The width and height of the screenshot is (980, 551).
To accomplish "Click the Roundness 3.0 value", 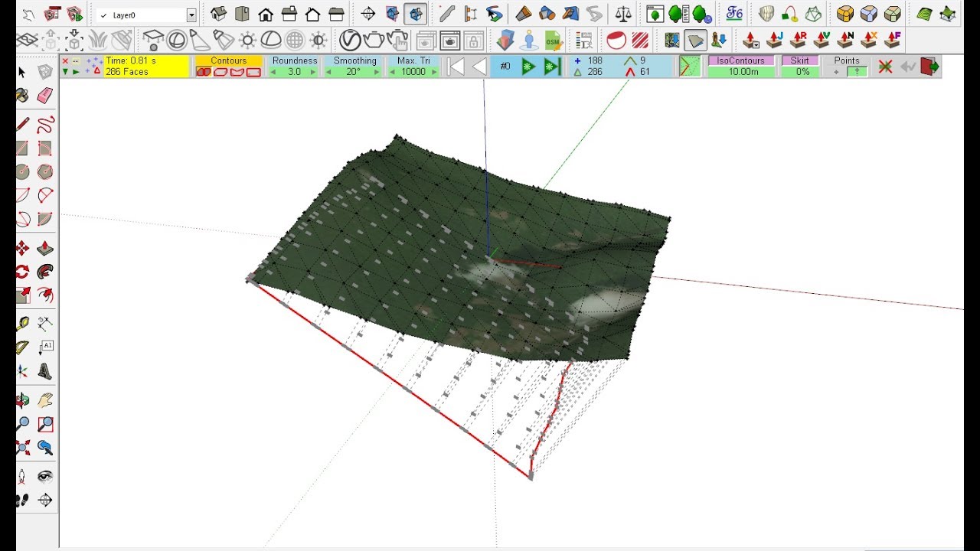I will (x=294, y=72).
